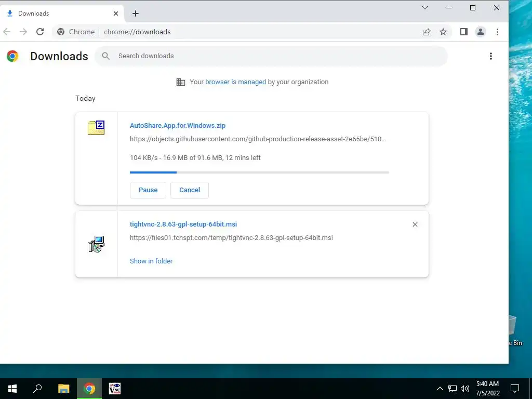Open the notification center icon
This screenshot has width=532, height=399.
515,389
